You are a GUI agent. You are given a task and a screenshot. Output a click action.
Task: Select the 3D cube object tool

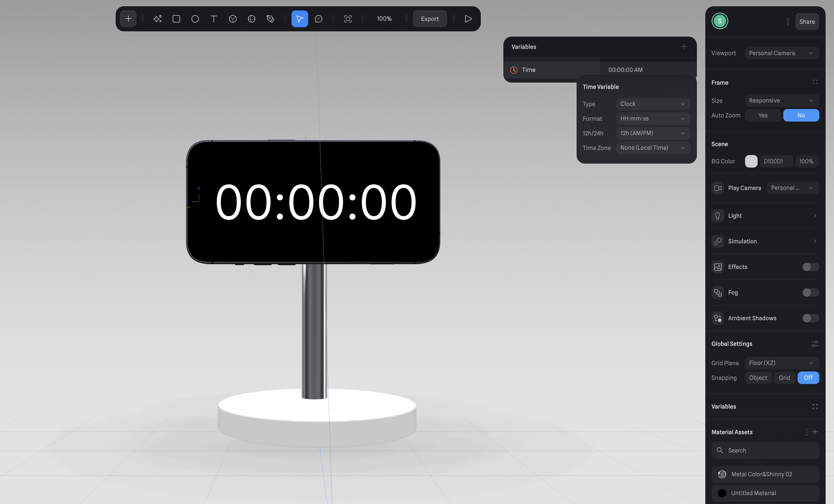[233, 19]
